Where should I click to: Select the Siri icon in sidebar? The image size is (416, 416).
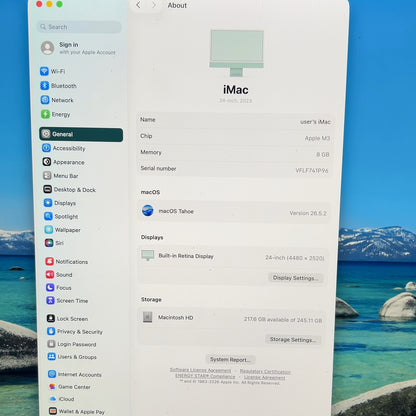tap(49, 243)
